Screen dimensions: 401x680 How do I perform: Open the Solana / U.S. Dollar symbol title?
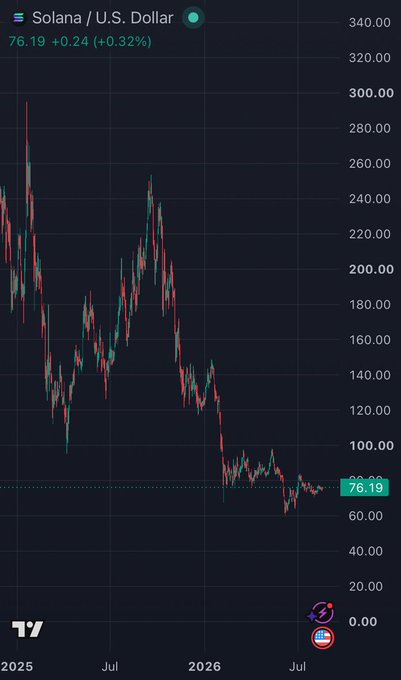coord(103,18)
